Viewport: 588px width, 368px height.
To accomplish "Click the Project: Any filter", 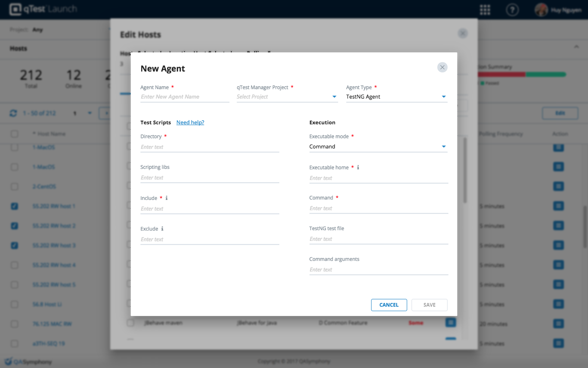I will point(26,30).
